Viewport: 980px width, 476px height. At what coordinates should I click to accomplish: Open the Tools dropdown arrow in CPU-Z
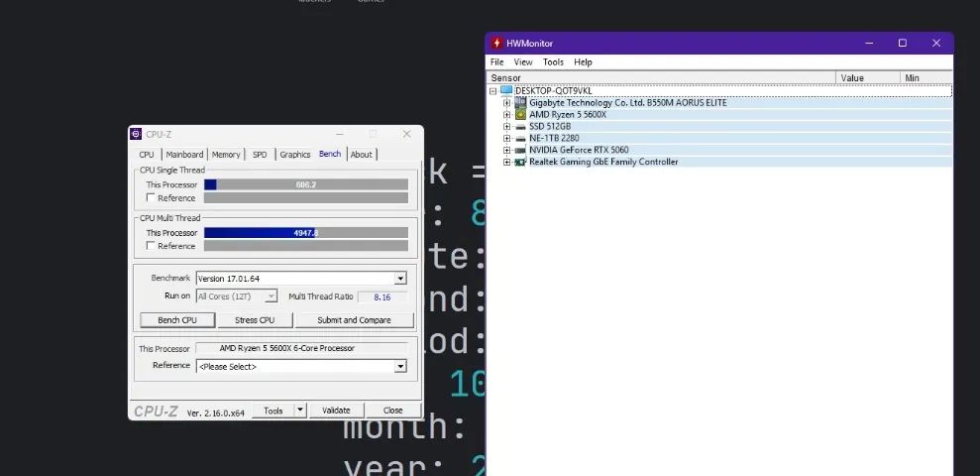pos(300,411)
